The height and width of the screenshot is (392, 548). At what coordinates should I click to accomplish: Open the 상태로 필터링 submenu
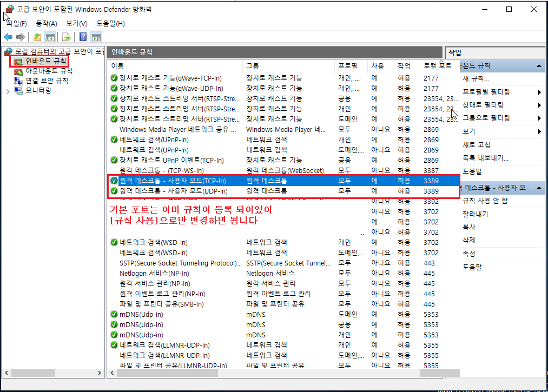[x=501, y=105]
